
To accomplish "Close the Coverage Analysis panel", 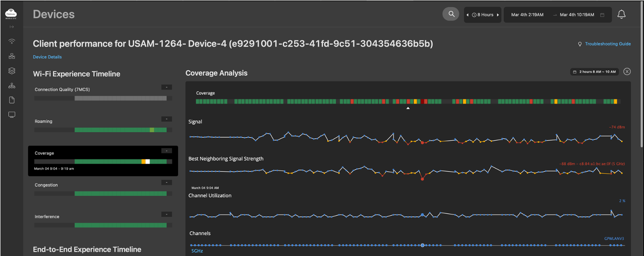I will (627, 72).
